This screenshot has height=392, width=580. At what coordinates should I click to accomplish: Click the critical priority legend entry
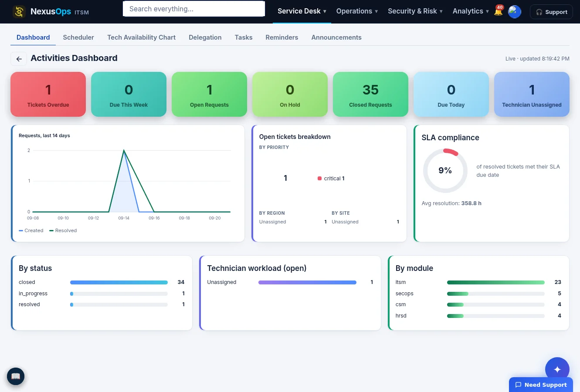(x=331, y=178)
